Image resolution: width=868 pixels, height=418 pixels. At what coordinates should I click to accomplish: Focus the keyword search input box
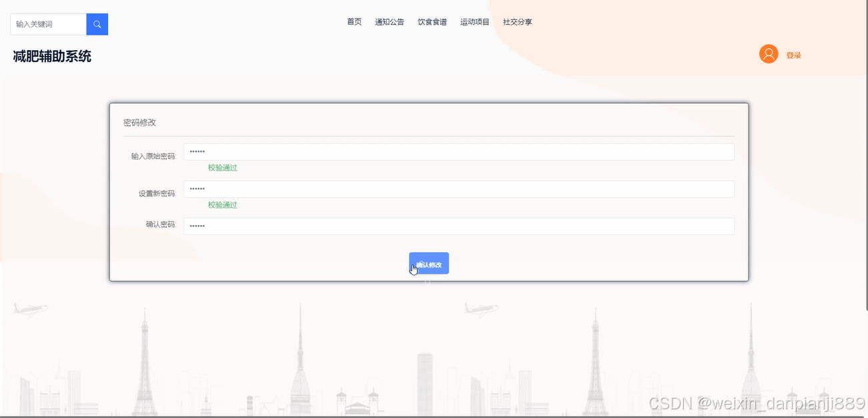48,24
